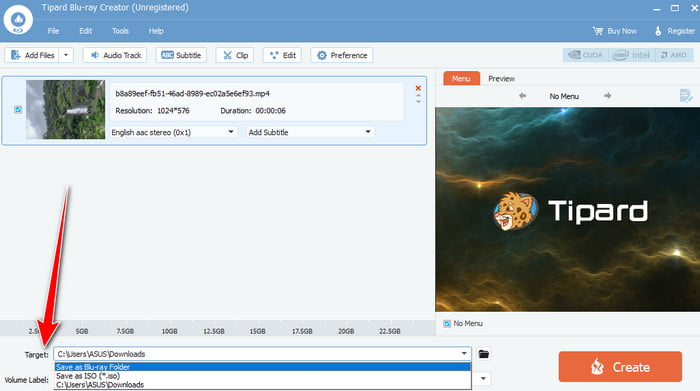Toggle Intel acceleration indicator

click(x=631, y=55)
